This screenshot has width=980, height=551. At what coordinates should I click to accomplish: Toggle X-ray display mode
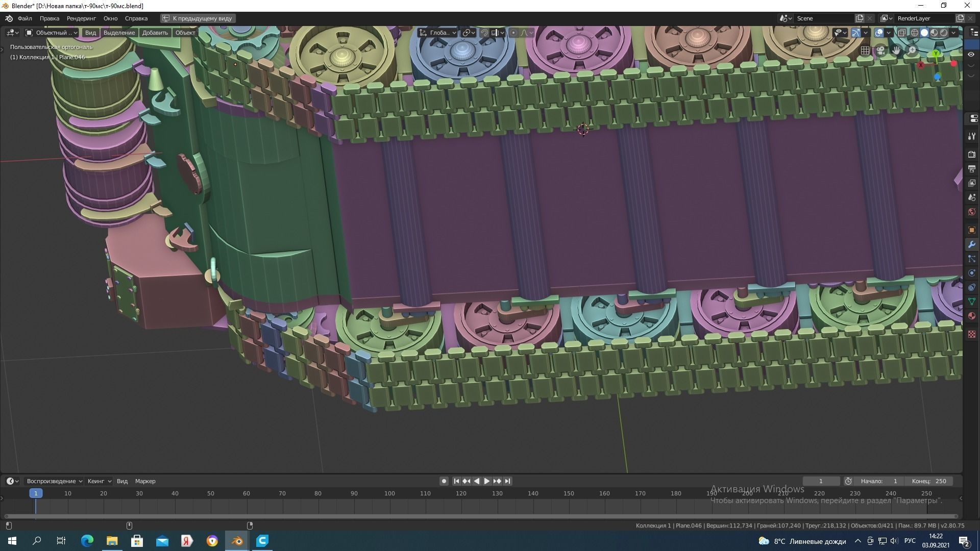[x=902, y=33]
